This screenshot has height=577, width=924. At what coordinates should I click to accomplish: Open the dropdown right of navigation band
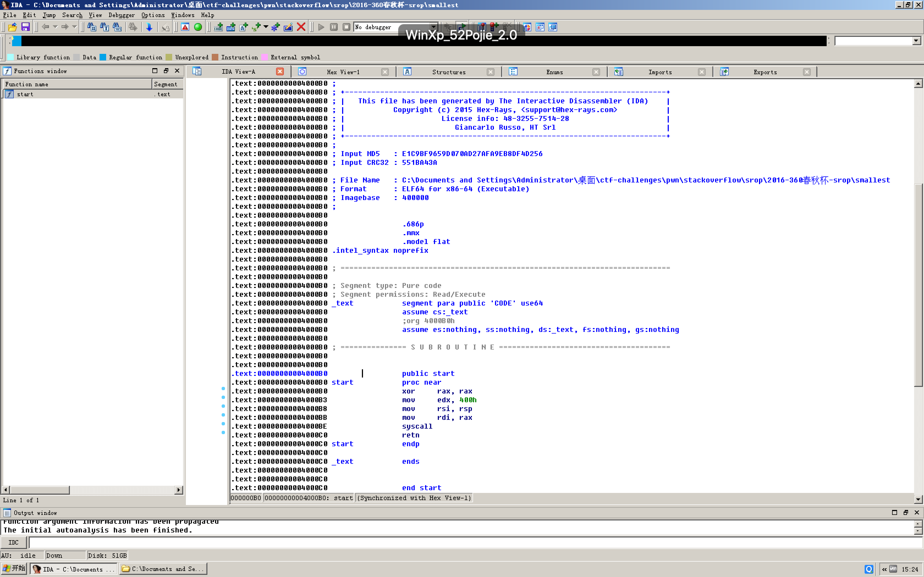pos(916,41)
